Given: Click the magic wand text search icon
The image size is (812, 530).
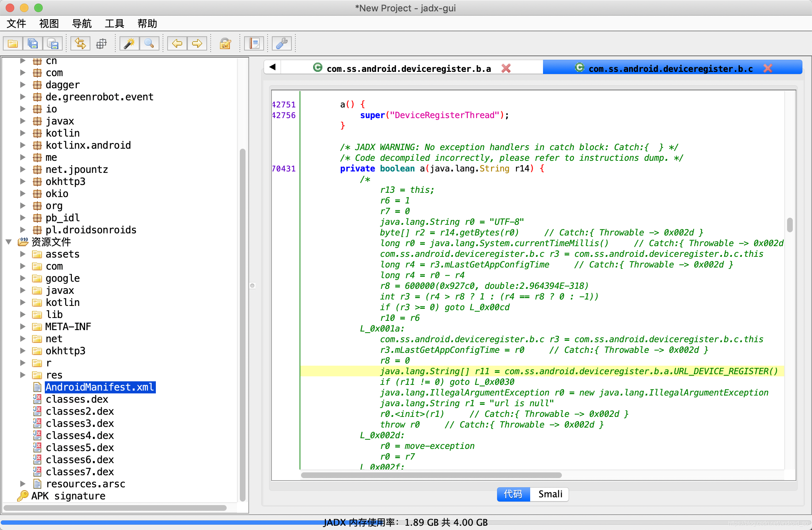Looking at the screenshot, I should (x=129, y=43).
